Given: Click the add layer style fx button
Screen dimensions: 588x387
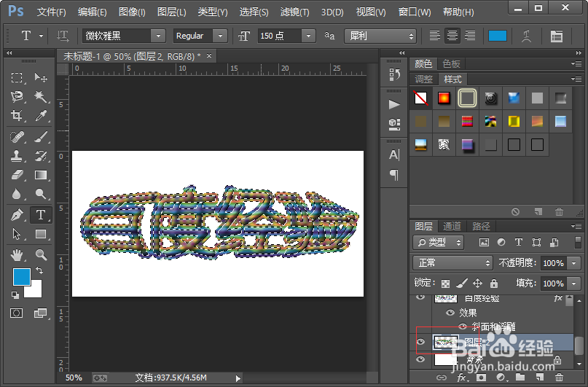Looking at the screenshot, I should [462, 378].
